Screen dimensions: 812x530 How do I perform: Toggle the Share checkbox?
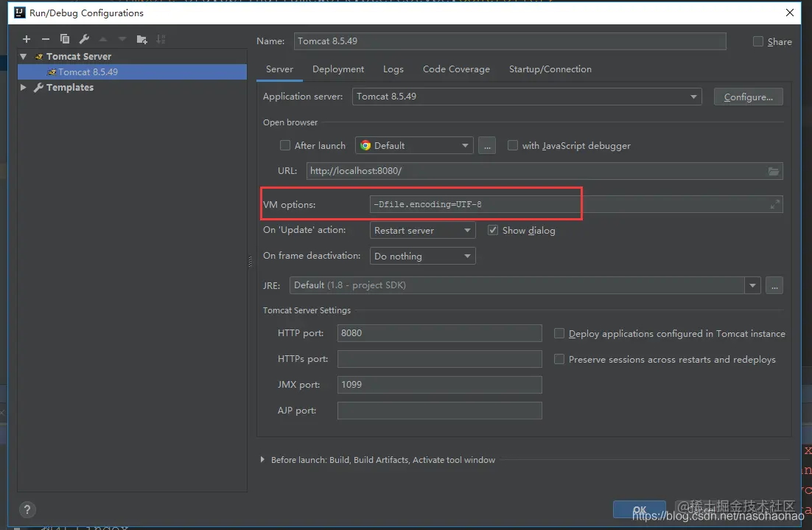(758, 41)
